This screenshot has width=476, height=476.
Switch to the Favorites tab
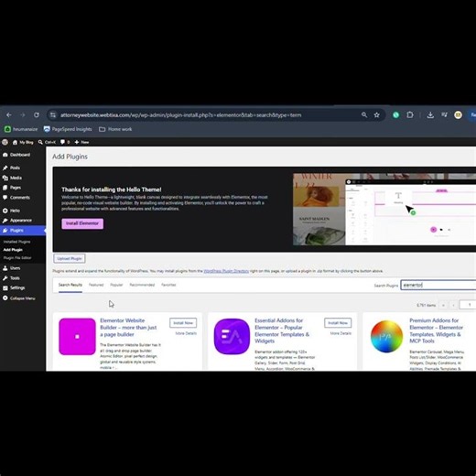pos(168,285)
